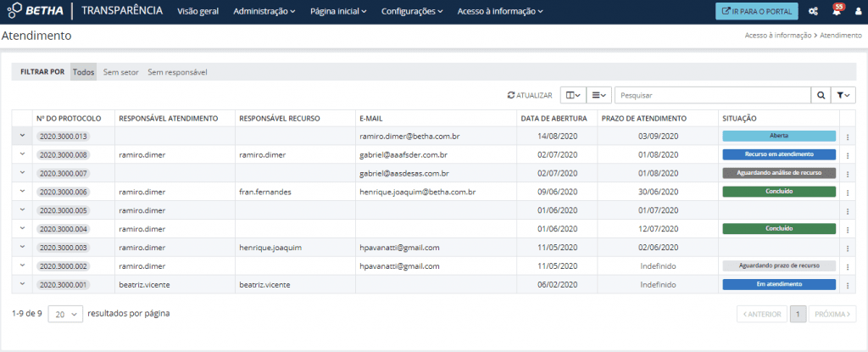Screen dimensions: 868x352
Task: Open row actions for protocol 2020.3000.013
Action: click(848, 136)
